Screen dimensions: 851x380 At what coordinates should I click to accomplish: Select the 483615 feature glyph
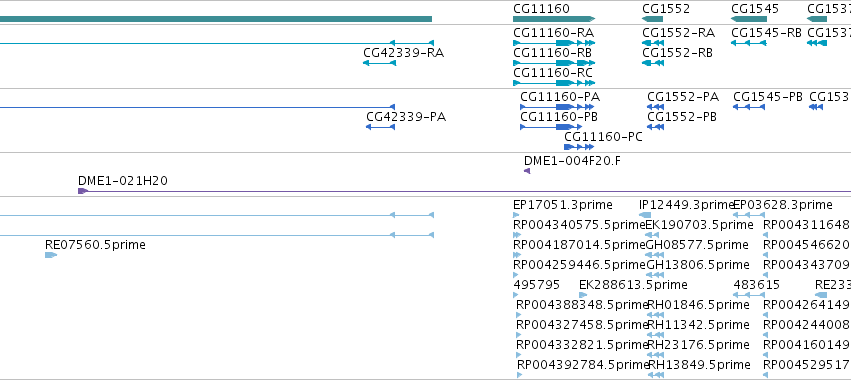[749, 295]
